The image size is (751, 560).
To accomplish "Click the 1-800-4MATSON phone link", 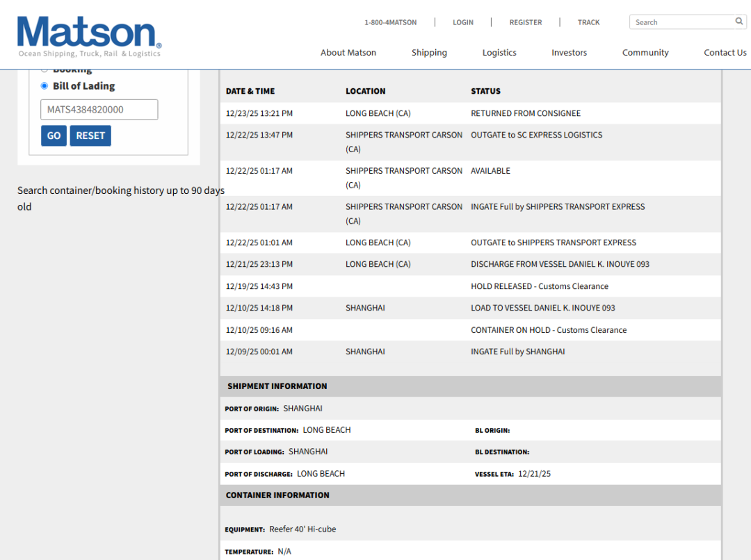I will click(x=390, y=22).
